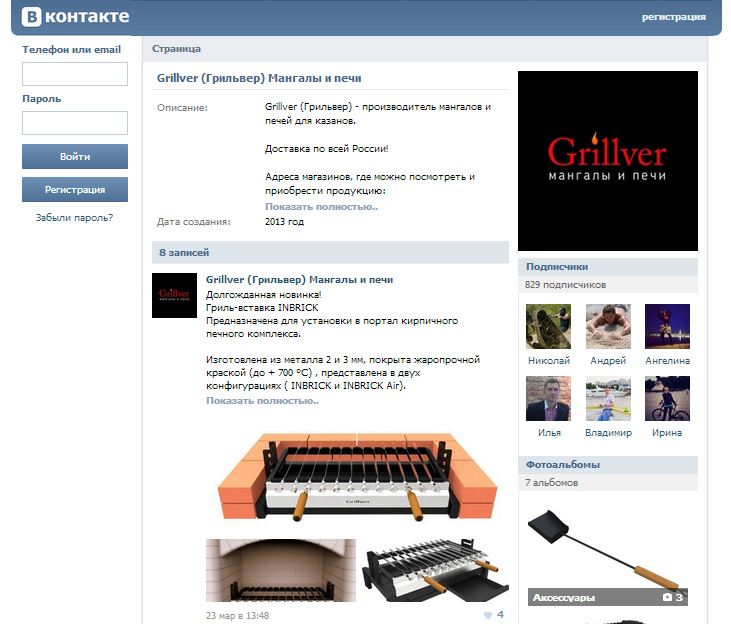Click the name link Владимир
The image size is (731, 624).
pyautogui.click(x=608, y=433)
